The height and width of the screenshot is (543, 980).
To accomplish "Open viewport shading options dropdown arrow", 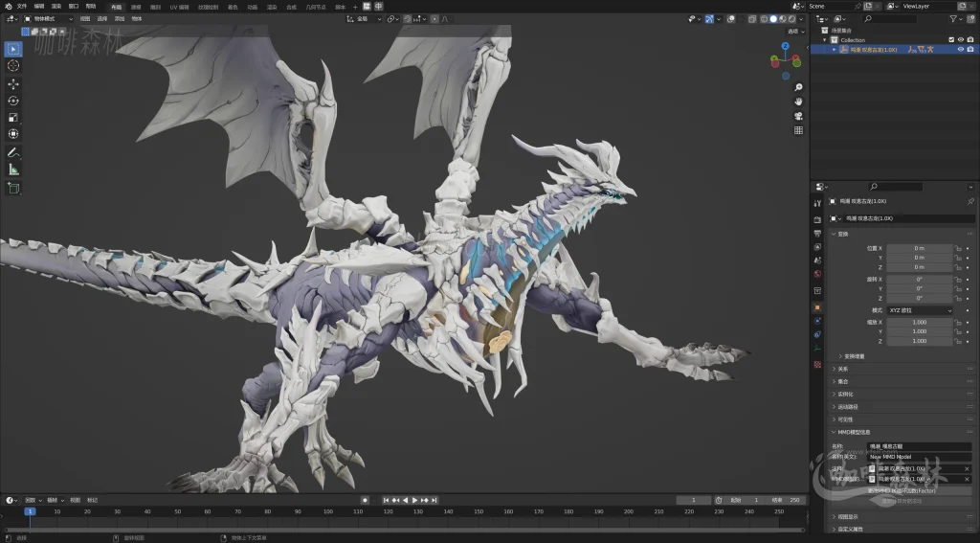I will [x=801, y=19].
